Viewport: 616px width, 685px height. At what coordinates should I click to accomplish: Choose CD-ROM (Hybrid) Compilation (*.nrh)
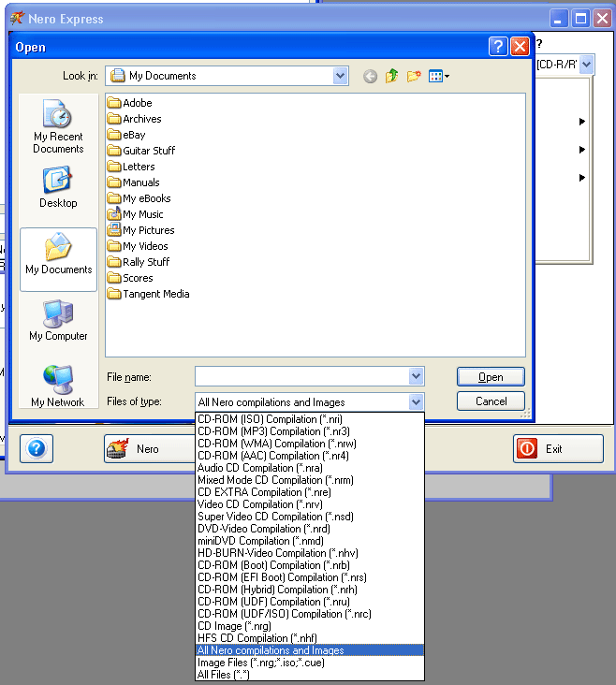tap(310, 590)
